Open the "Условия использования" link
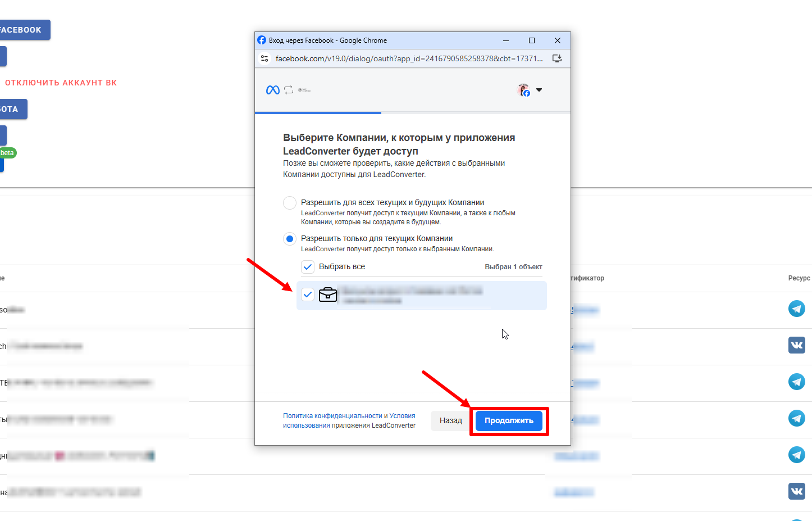The width and height of the screenshot is (812, 521). click(x=402, y=416)
